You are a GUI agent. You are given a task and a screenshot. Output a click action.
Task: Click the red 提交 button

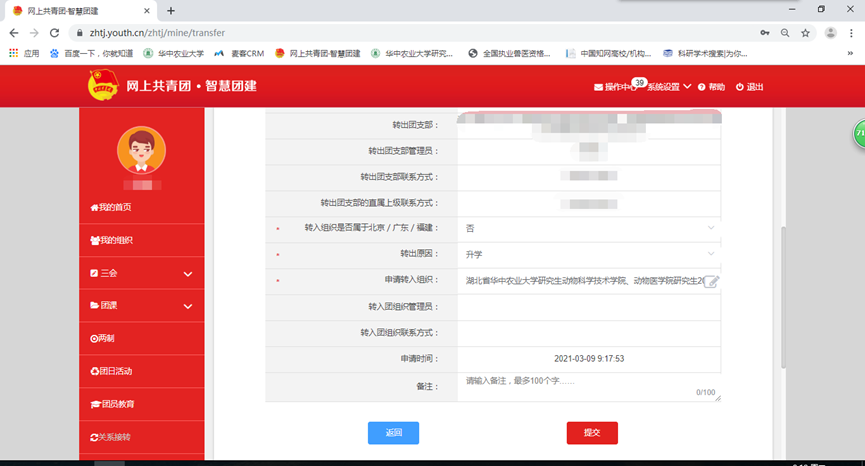click(x=592, y=433)
